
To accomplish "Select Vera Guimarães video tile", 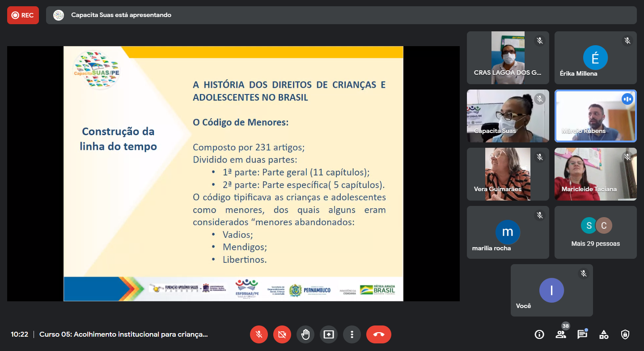I will click(x=508, y=174).
